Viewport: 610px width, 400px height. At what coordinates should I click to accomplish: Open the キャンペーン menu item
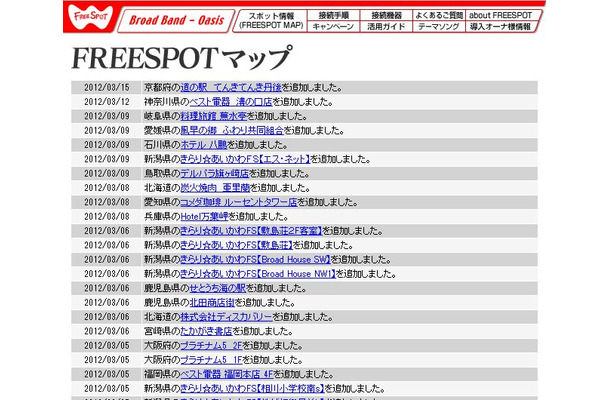pos(333,26)
